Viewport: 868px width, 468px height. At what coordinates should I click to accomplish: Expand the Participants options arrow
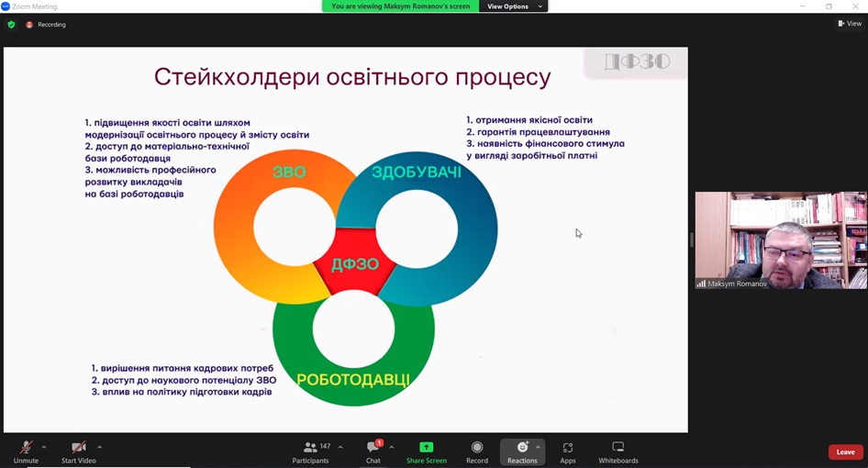[340, 447]
